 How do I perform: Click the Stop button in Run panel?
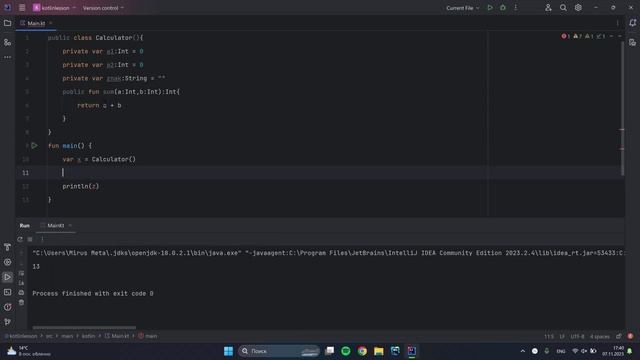30,239
